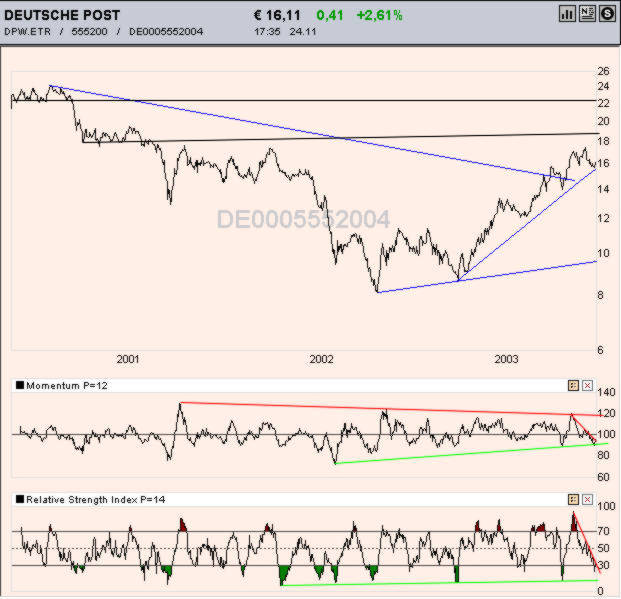
Task: Click the ticker DPW.ETR
Action: pyautogui.click(x=27, y=32)
